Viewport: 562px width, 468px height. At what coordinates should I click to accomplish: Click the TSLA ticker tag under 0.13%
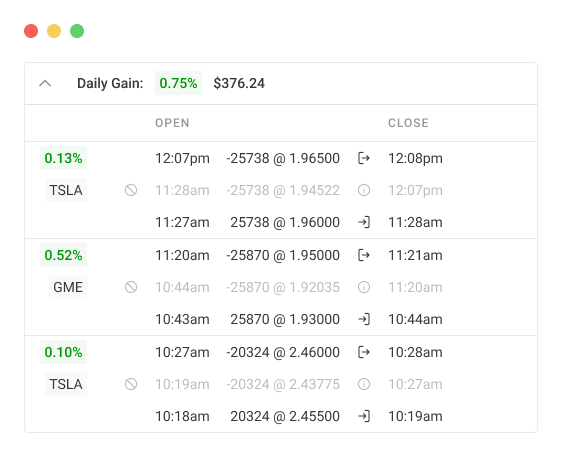66,190
